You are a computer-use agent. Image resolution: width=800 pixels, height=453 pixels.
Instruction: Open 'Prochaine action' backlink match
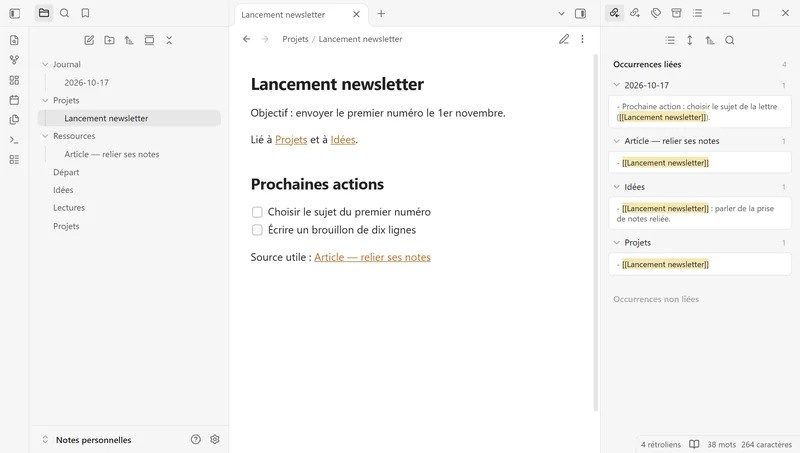coord(699,112)
